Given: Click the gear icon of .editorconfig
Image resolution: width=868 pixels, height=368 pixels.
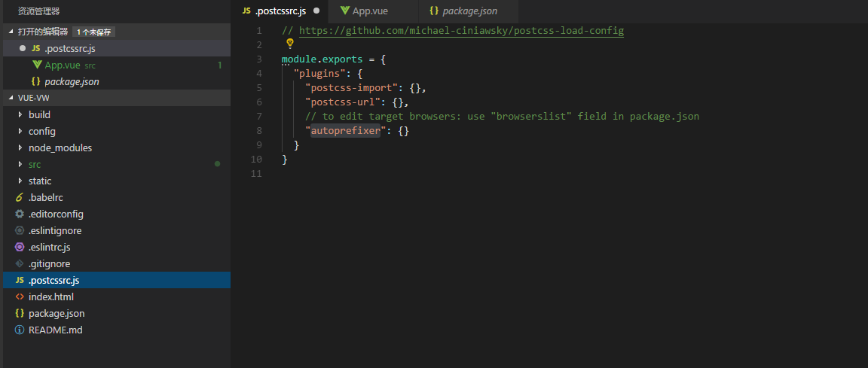Looking at the screenshot, I should point(20,214).
